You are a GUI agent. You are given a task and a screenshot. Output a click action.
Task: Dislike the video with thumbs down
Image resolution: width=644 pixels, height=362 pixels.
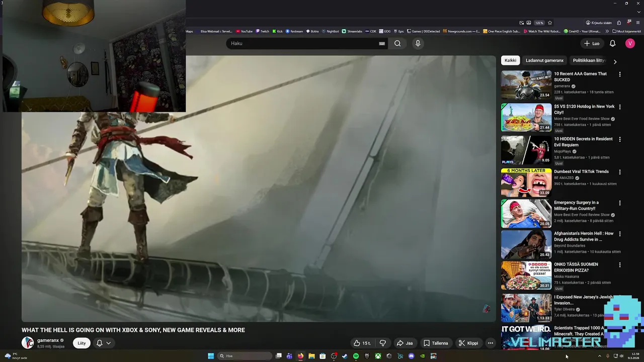[x=382, y=343]
